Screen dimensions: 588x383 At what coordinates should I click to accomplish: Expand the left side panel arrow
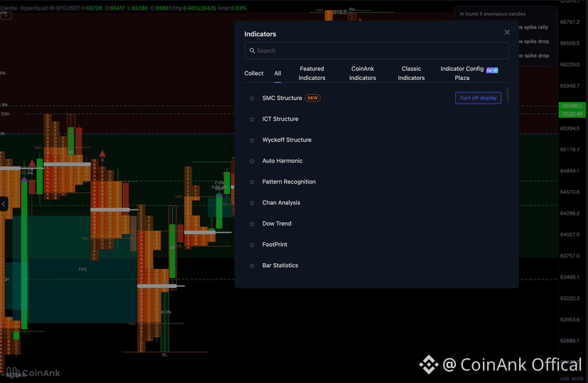[x=4, y=204]
